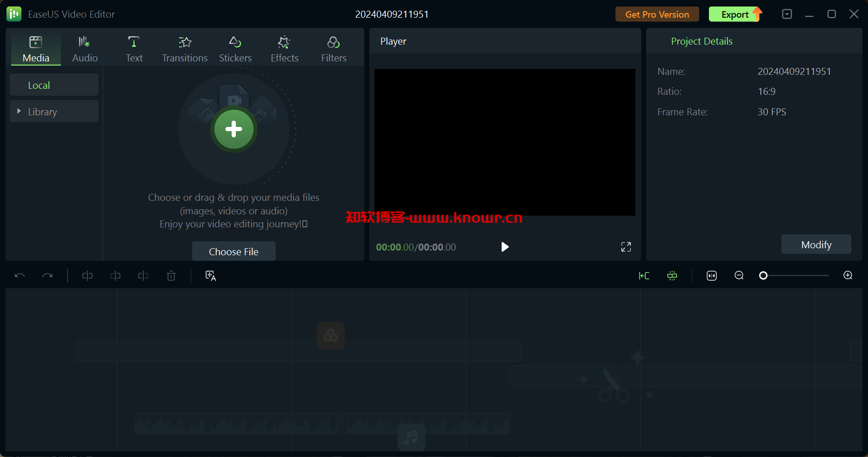The width and height of the screenshot is (868, 457).
Task: Click the 30 FPS frame rate value
Action: [x=772, y=112]
